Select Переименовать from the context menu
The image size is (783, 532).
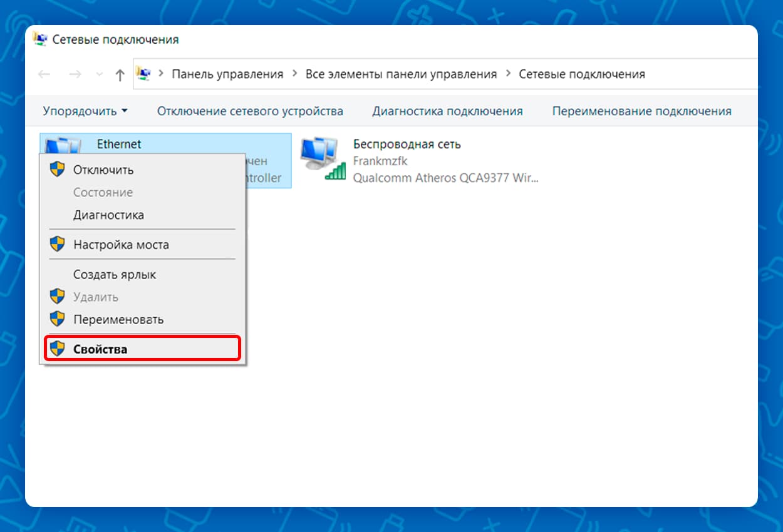tap(118, 319)
